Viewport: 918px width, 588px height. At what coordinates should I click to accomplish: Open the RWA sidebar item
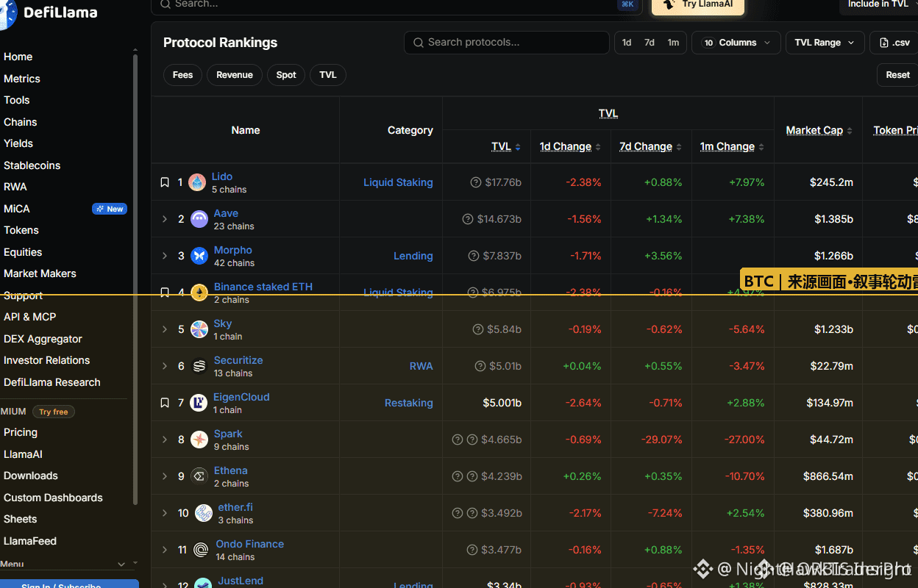click(x=15, y=187)
